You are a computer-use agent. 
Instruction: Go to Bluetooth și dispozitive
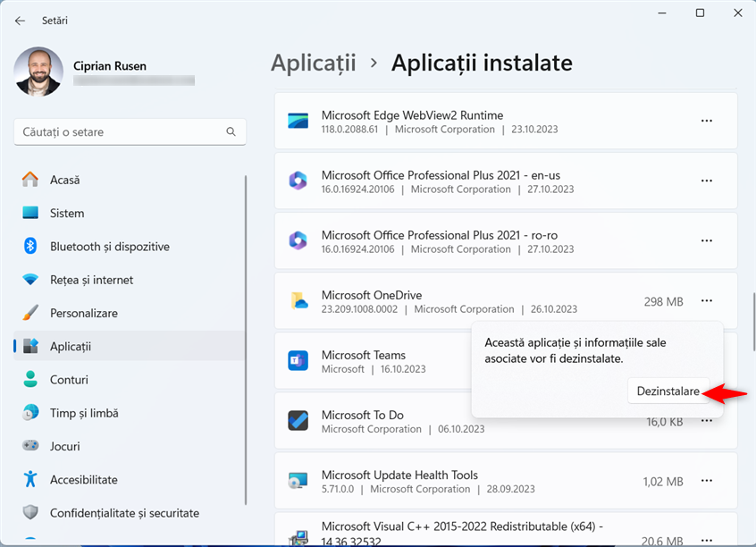(130, 247)
